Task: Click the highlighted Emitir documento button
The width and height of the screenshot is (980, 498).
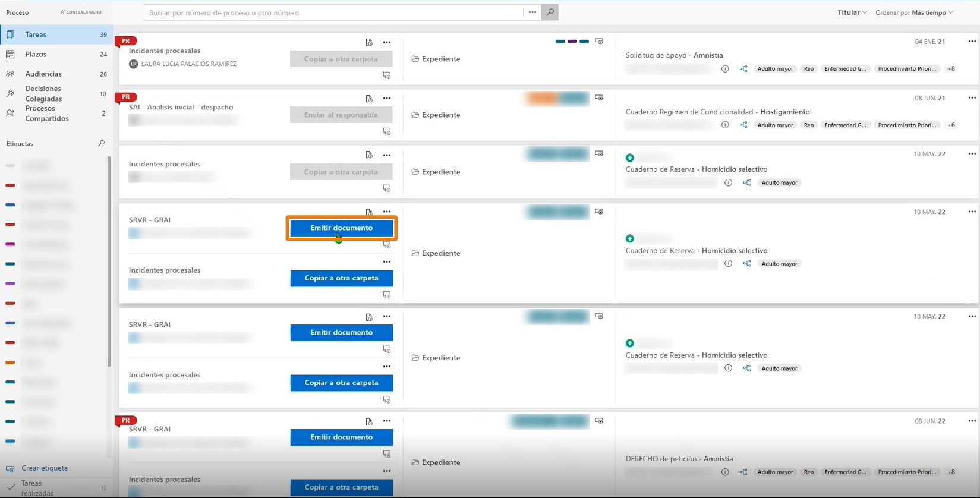Action: point(342,228)
